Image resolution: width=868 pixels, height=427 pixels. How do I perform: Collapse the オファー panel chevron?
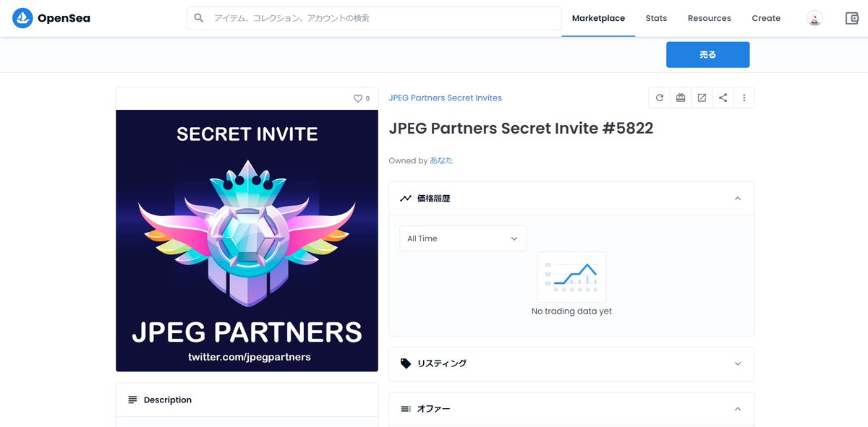738,409
